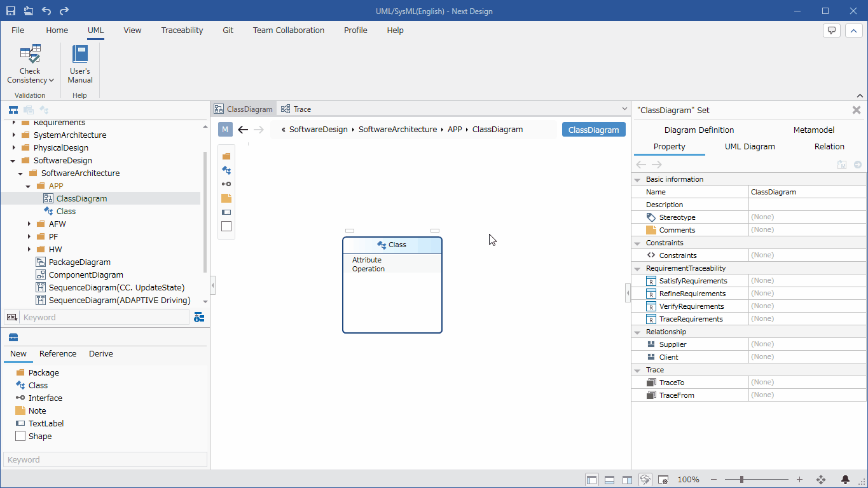Collapse the SoftwareArchitecture folder
868x488 pixels.
[21, 173]
